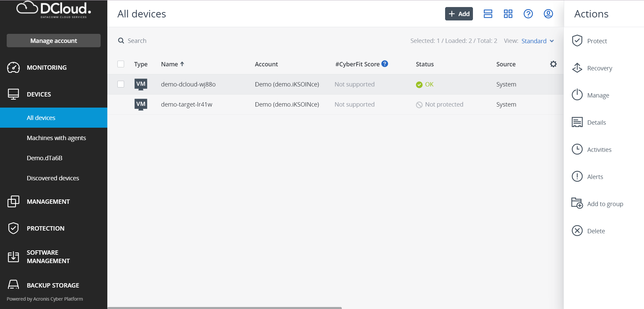Open device Details panel
This screenshot has width=644, height=309.
[x=596, y=123]
